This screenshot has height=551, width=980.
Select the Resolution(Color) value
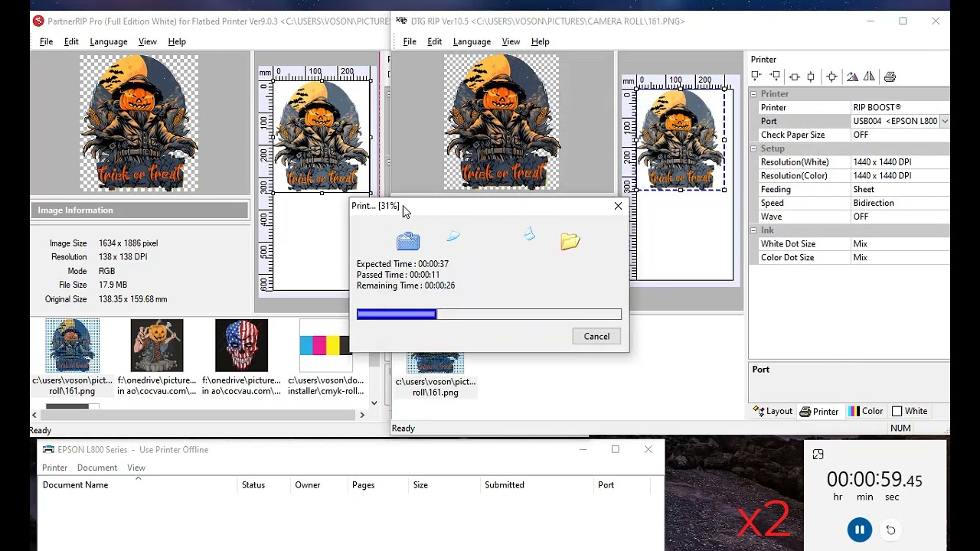tap(900, 176)
